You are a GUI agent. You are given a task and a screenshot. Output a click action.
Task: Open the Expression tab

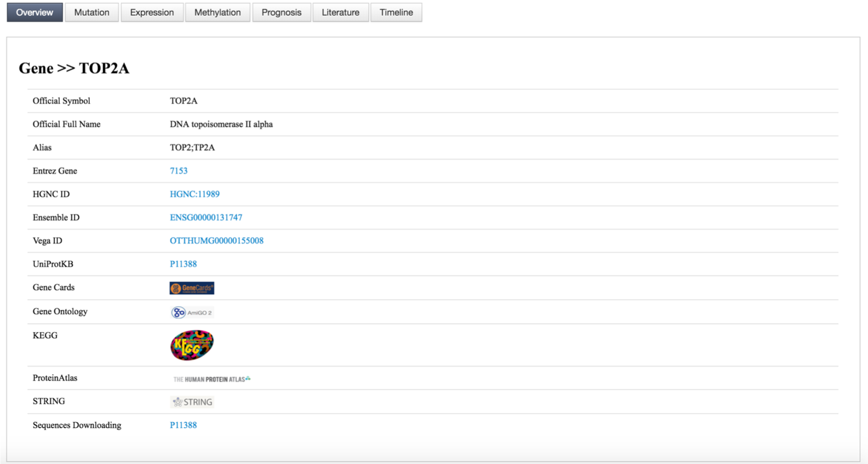pyautogui.click(x=152, y=12)
